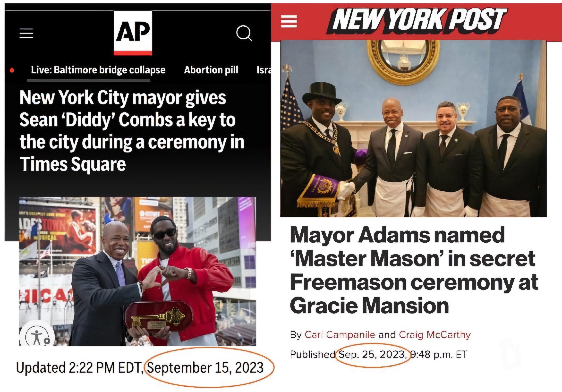Click the circled September 15, 2023 date
The height and width of the screenshot is (392, 562).
tap(205, 368)
